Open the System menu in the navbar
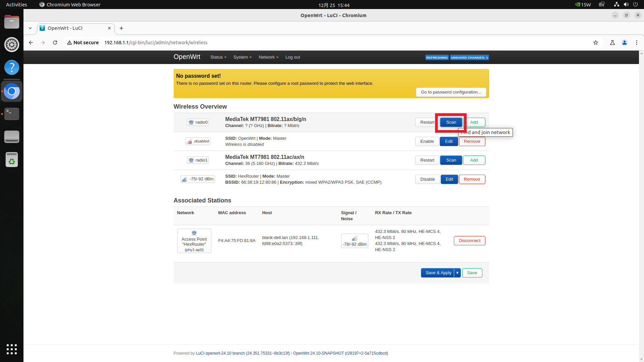 pyautogui.click(x=242, y=57)
